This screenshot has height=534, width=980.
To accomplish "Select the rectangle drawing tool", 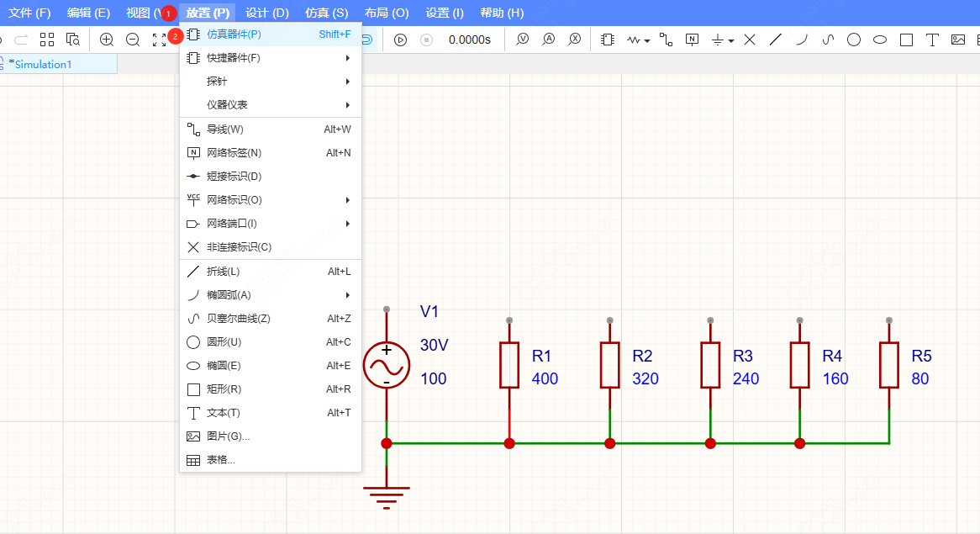I will coord(905,39).
